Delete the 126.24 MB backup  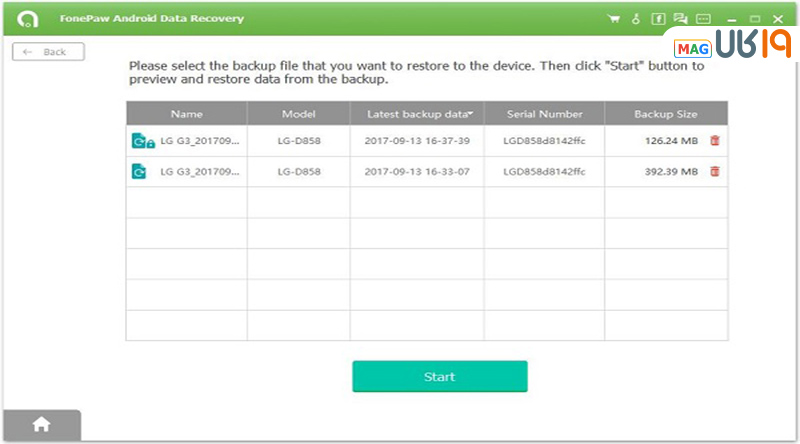714,141
